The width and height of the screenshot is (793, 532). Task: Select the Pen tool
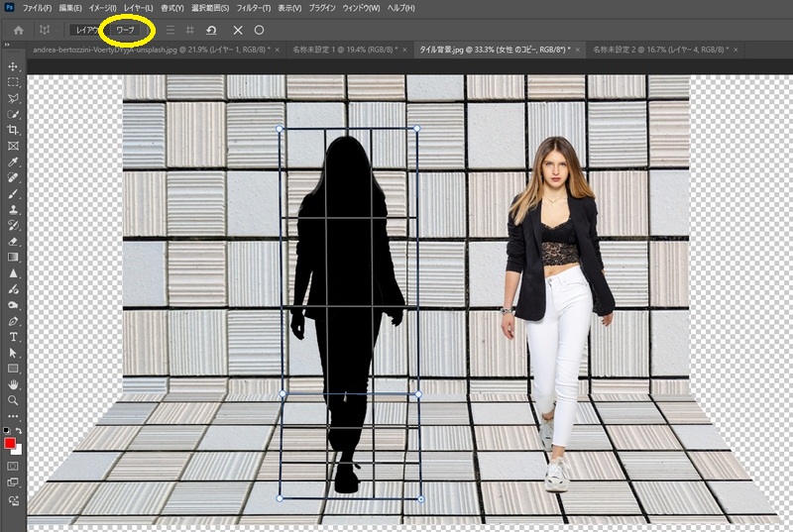pyautogui.click(x=13, y=321)
